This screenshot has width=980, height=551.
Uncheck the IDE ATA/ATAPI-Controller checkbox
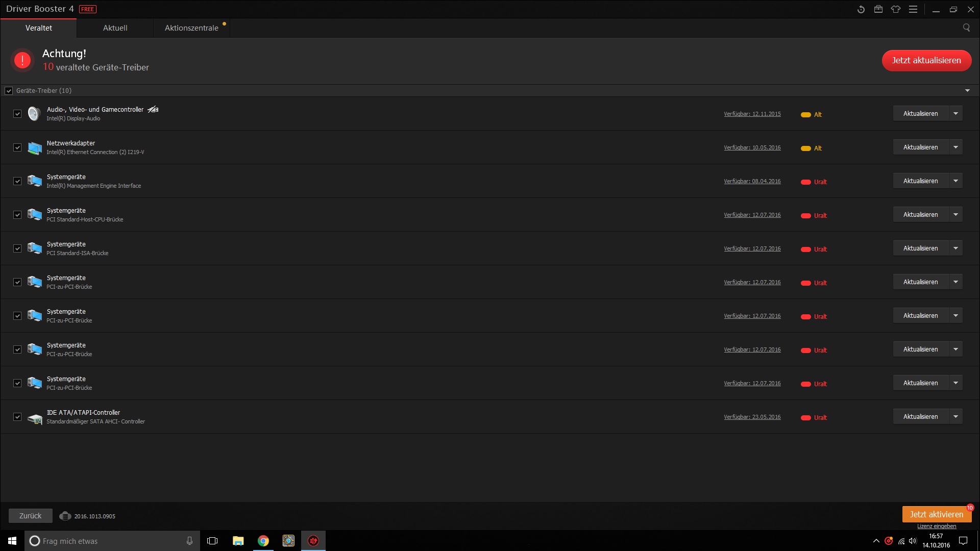(x=17, y=417)
